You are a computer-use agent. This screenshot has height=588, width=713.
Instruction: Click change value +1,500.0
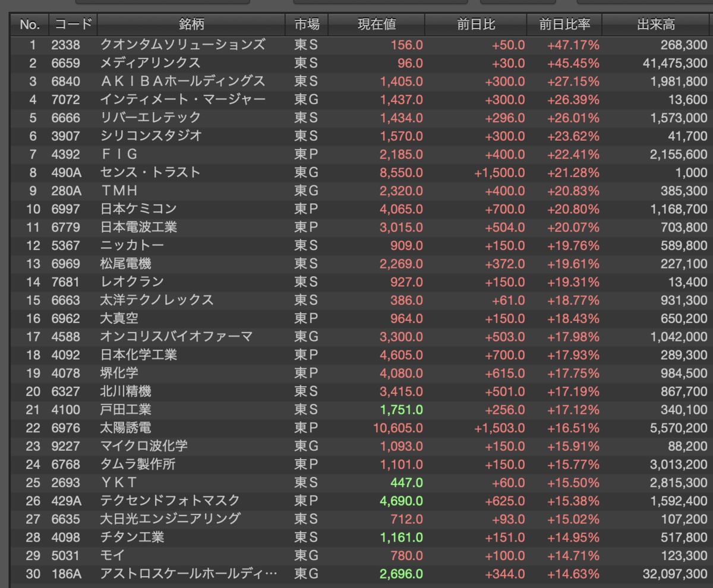pyautogui.click(x=500, y=172)
